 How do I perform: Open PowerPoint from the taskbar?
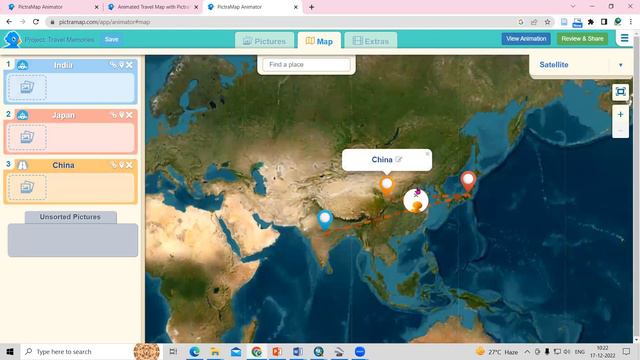[277, 351]
